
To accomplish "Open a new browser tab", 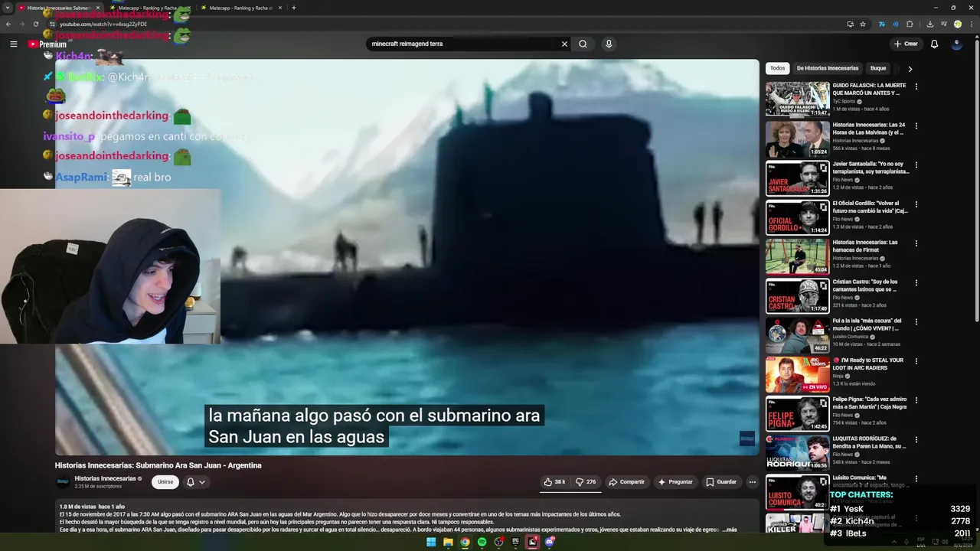I will point(293,8).
